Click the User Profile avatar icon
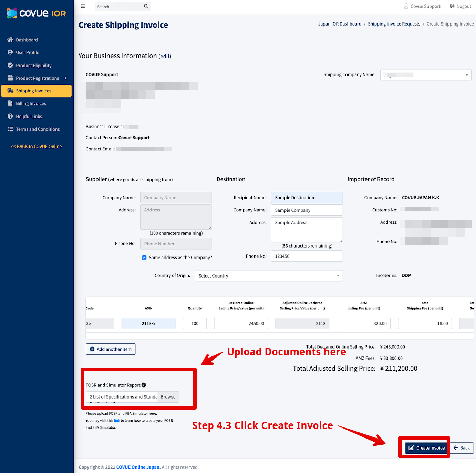476x473 pixels. pos(10,52)
